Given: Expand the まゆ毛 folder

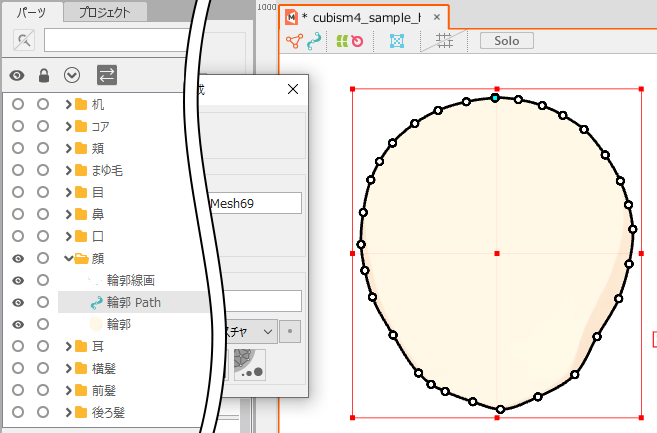Looking at the screenshot, I should [x=67, y=170].
